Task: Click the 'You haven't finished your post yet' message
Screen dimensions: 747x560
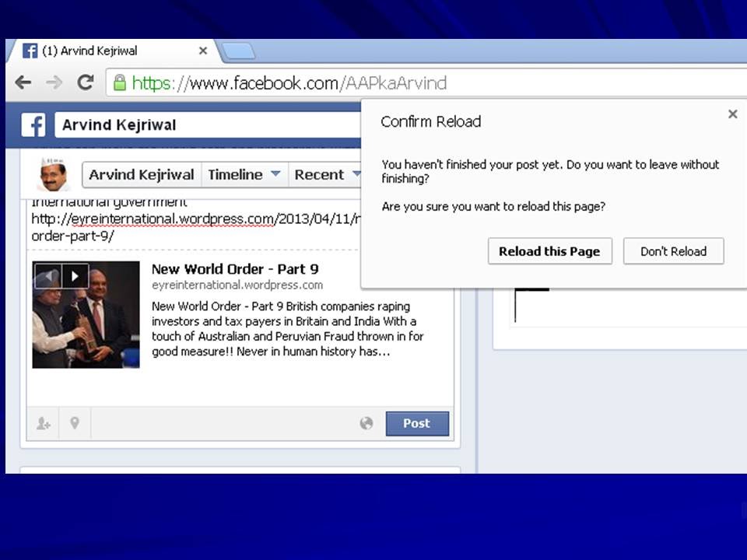Action: [550, 171]
